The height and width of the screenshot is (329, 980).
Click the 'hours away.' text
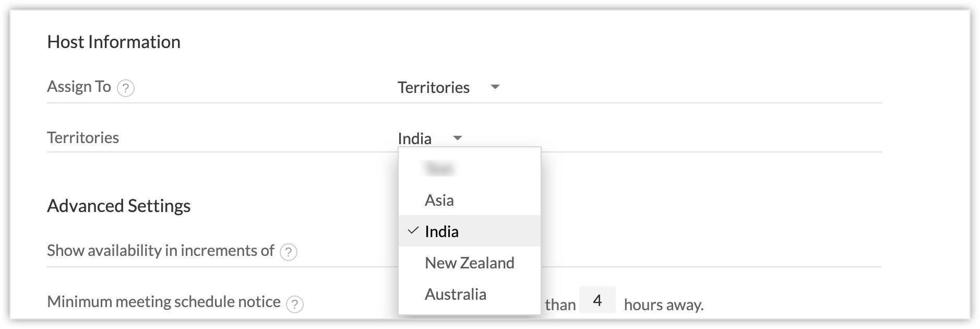[664, 304]
